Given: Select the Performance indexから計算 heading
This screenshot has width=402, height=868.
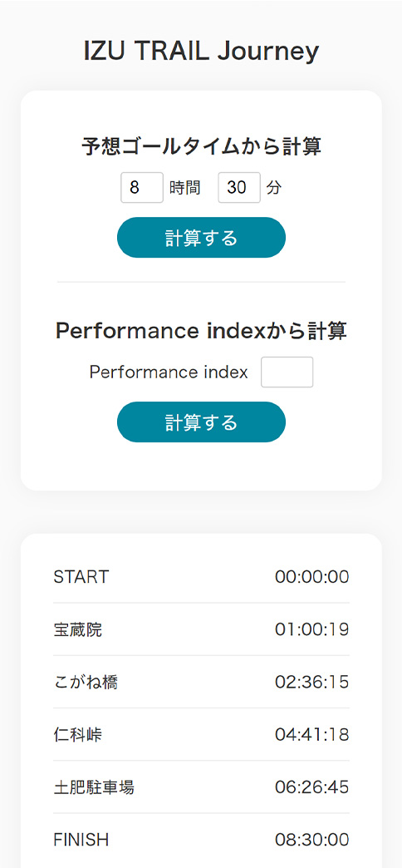Looking at the screenshot, I should 201,331.
